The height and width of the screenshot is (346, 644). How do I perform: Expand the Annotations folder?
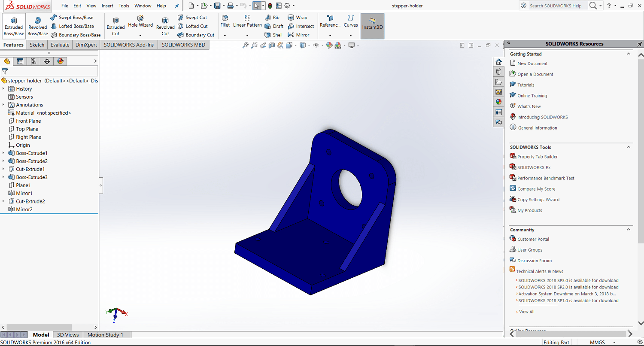[3, 105]
